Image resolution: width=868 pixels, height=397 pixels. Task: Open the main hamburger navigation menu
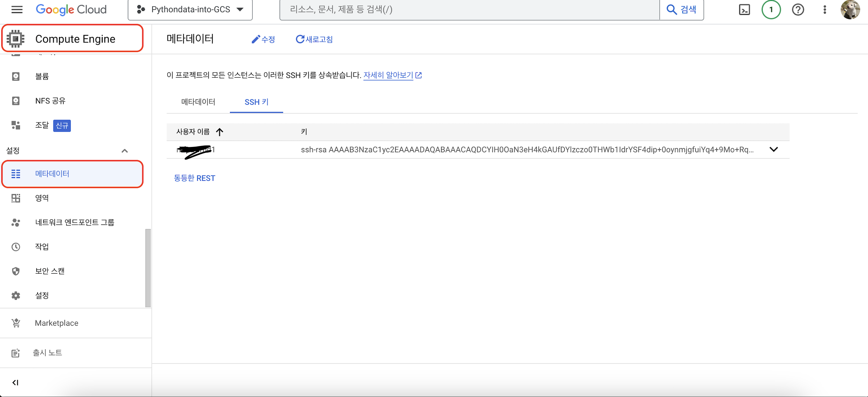coord(16,9)
